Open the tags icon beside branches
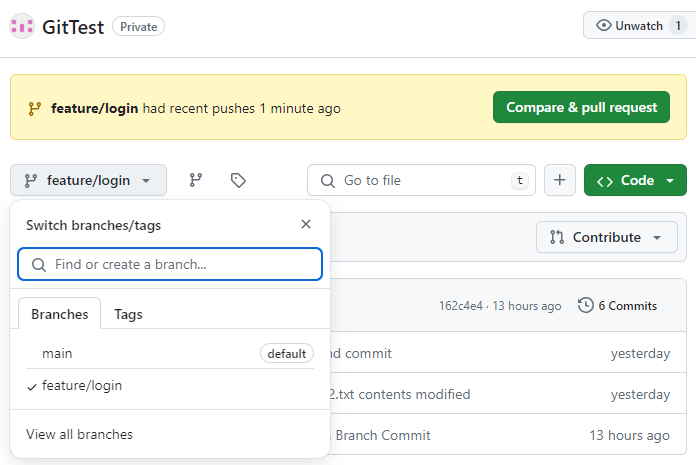 click(238, 180)
